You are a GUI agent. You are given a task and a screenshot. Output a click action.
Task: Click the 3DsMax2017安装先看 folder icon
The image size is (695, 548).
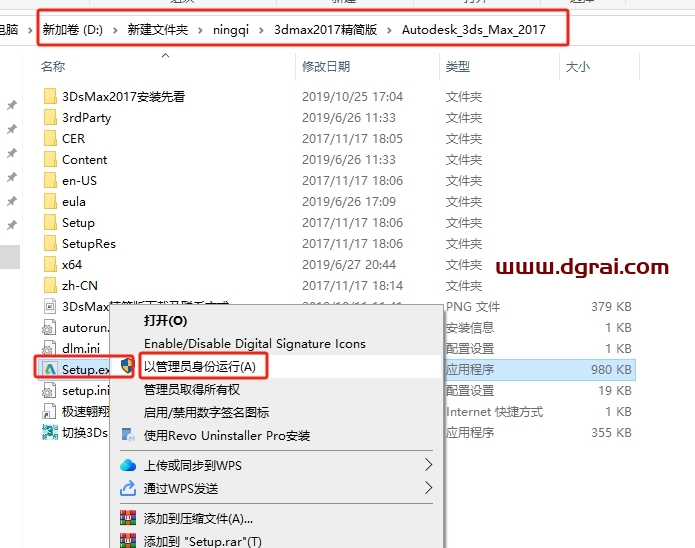[x=50, y=96]
